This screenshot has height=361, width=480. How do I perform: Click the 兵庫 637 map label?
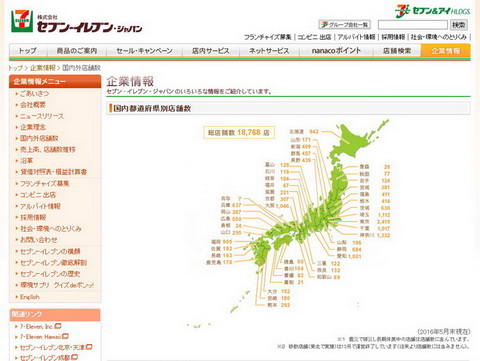tap(231, 205)
